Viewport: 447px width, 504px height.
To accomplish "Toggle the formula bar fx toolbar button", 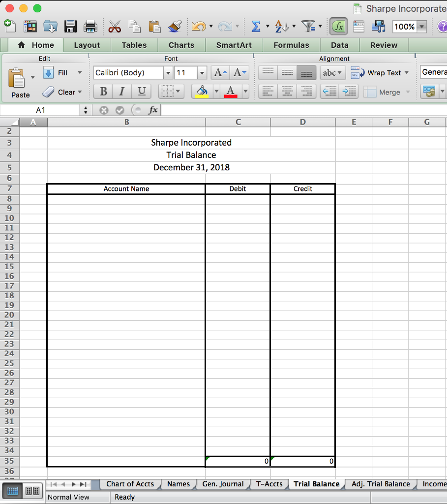I will pyautogui.click(x=338, y=27).
